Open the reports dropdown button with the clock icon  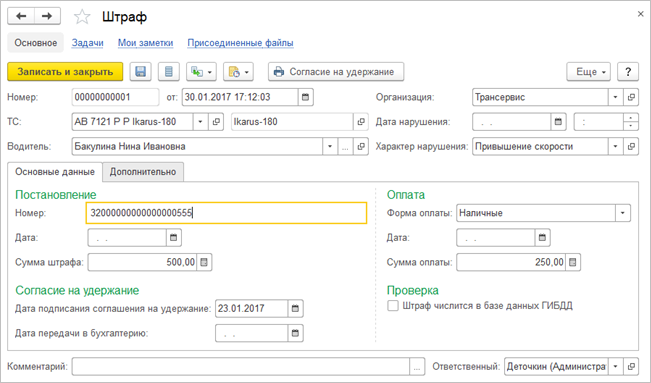[238, 71]
